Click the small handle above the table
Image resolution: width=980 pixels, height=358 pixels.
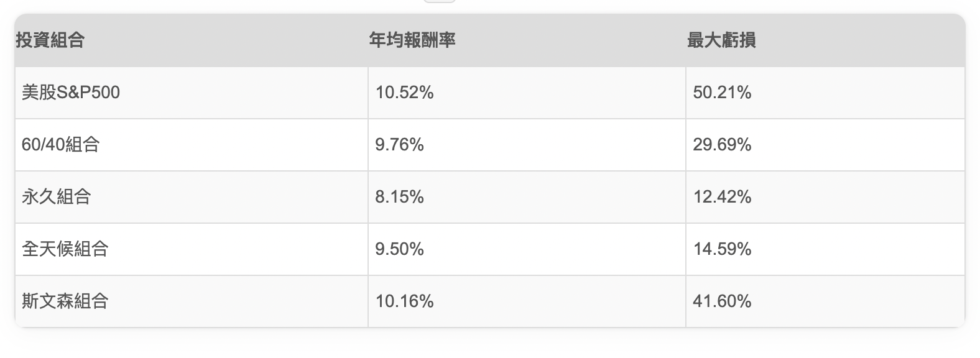[439, 1]
